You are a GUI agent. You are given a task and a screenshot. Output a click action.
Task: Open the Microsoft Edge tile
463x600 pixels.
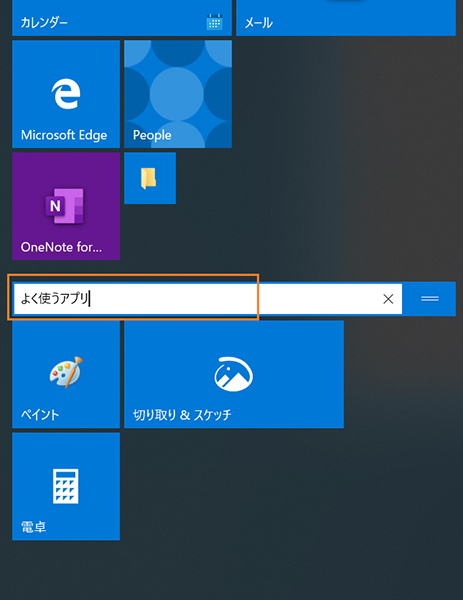66,94
